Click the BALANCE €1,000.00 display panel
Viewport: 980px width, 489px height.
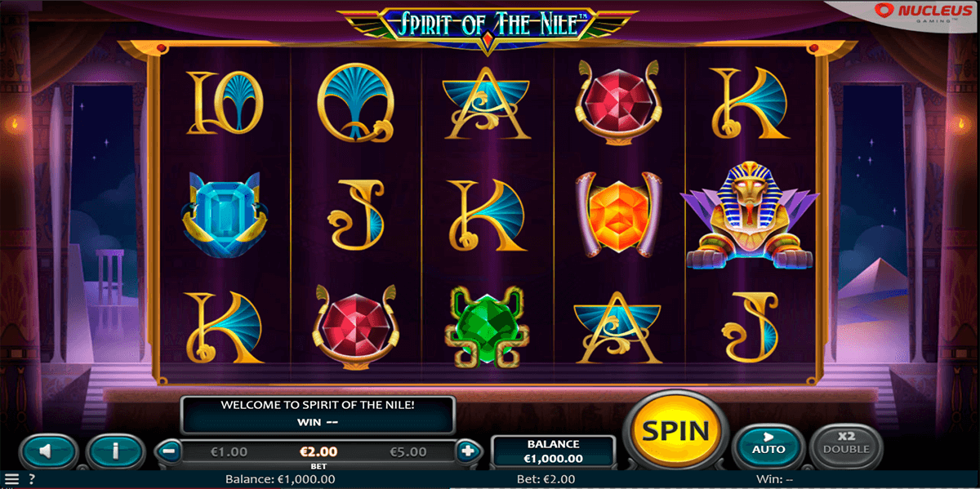click(553, 451)
